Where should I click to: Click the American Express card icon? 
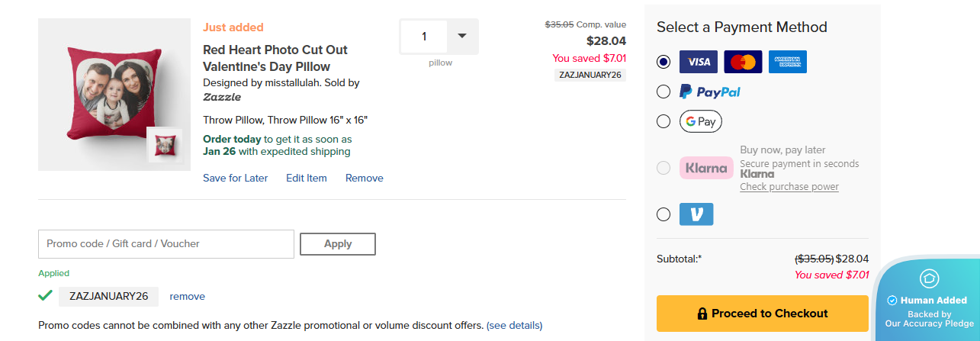788,62
